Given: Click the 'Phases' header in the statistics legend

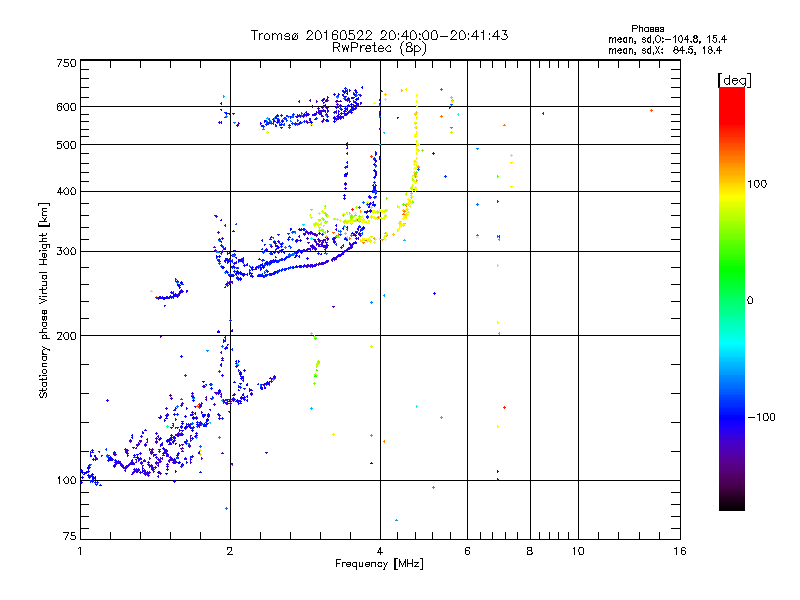Looking at the screenshot, I should [x=647, y=29].
